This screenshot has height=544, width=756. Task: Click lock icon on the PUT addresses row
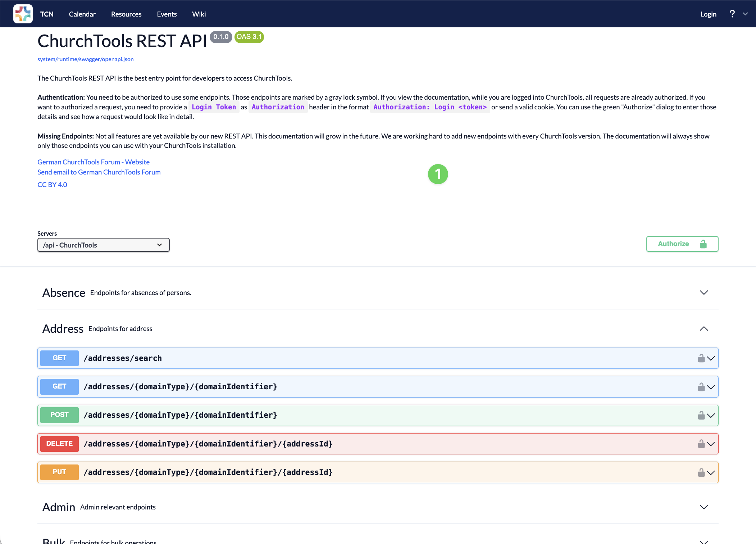(701, 472)
